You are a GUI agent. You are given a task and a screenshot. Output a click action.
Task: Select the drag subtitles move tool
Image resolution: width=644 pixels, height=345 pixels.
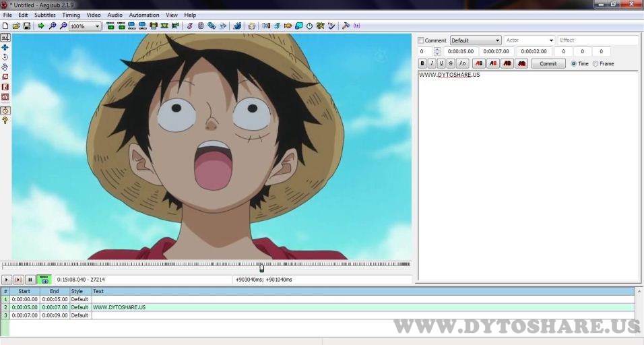(5, 47)
